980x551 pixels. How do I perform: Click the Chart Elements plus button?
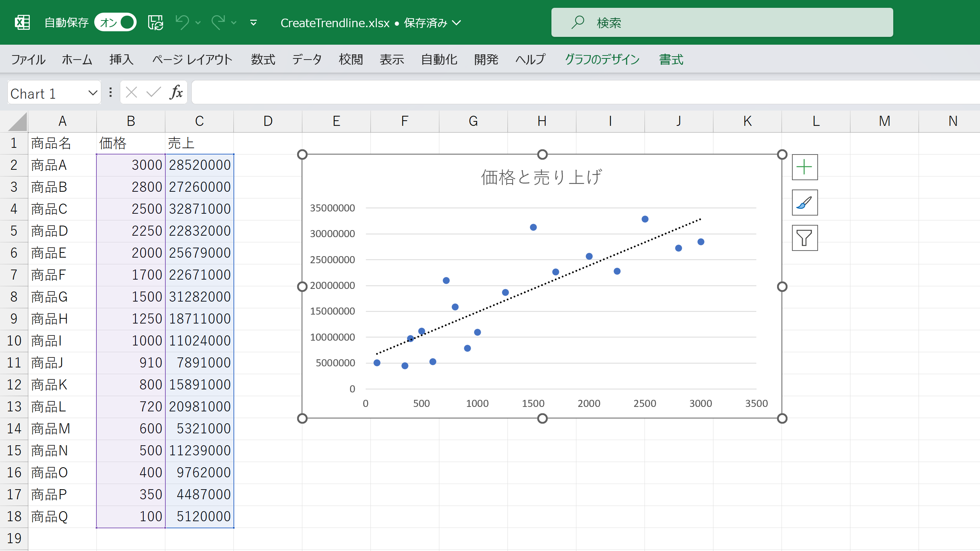click(805, 167)
